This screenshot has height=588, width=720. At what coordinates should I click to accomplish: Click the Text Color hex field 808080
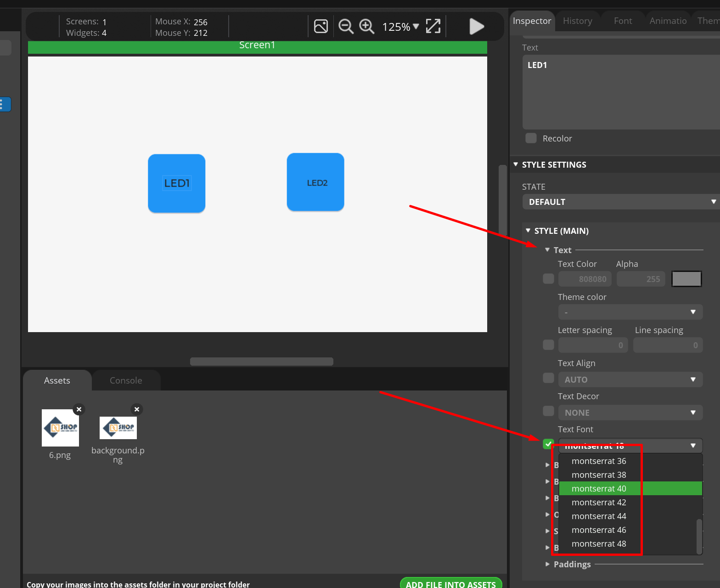pos(585,279)
